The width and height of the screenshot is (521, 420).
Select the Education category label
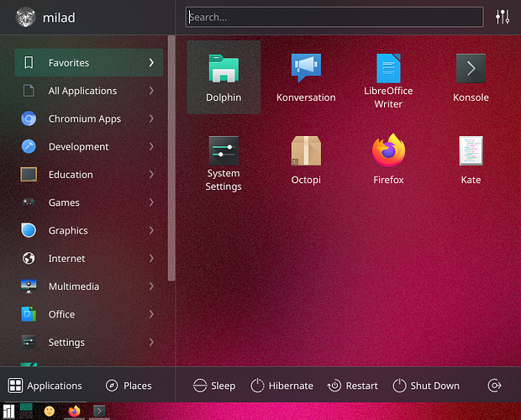(71, 175)
